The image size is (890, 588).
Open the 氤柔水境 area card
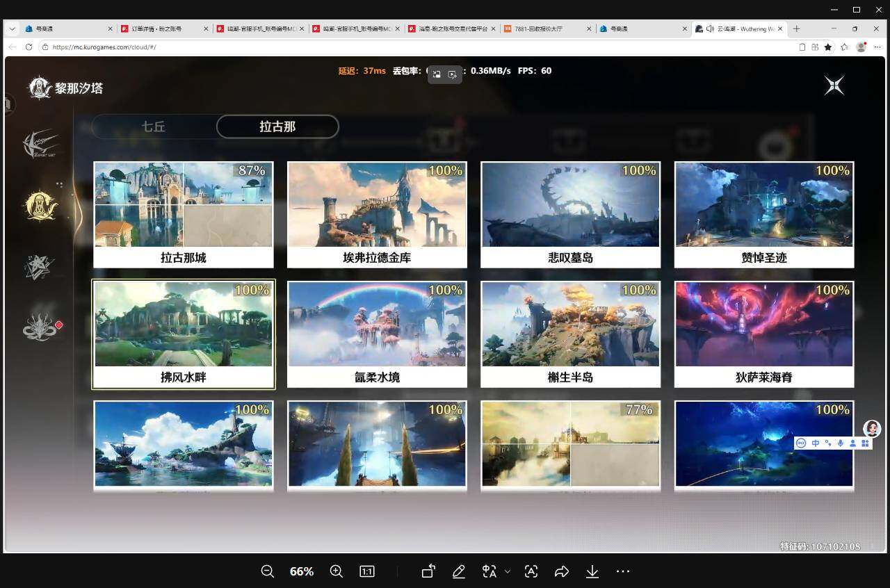pos(377,334)
